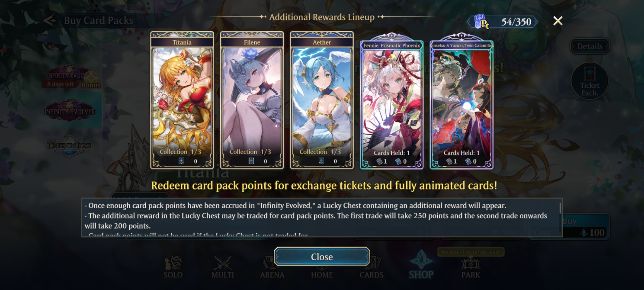Select Fennie, Prismatic Phoenix card
The height and width of the screenshot is (290, 644).
391,102
